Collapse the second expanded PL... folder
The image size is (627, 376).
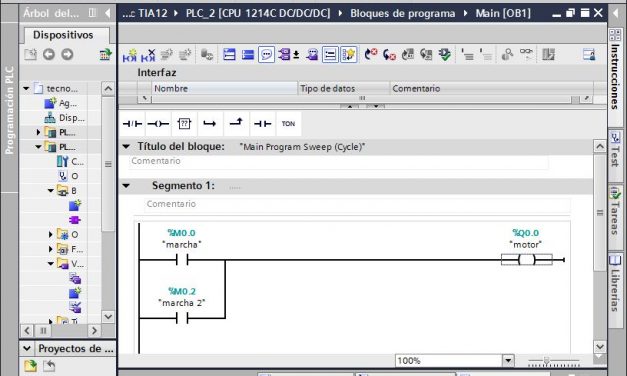[38, 147]
